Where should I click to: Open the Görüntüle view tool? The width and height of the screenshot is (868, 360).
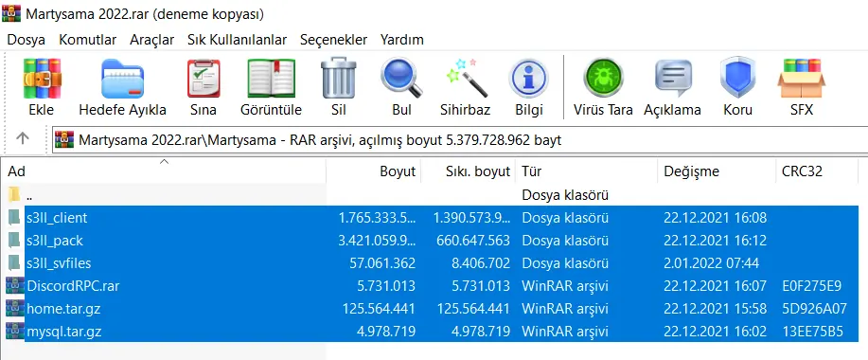pos(271,80)
